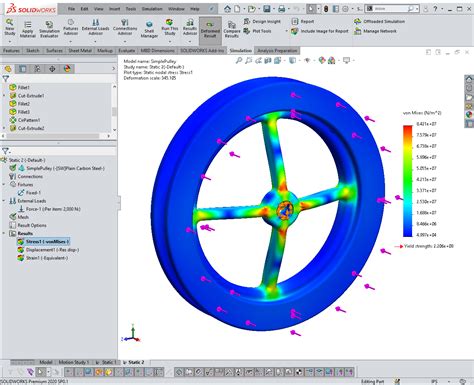
Task: Switch to the Sketch ribbon tab
Action: pos(33,50)
